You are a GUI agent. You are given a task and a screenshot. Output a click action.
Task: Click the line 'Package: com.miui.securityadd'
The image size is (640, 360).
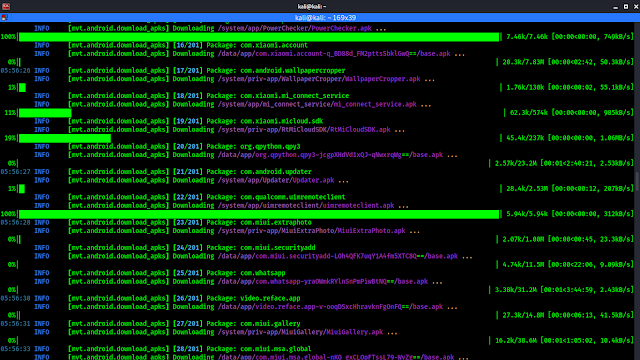pos(261,248)
